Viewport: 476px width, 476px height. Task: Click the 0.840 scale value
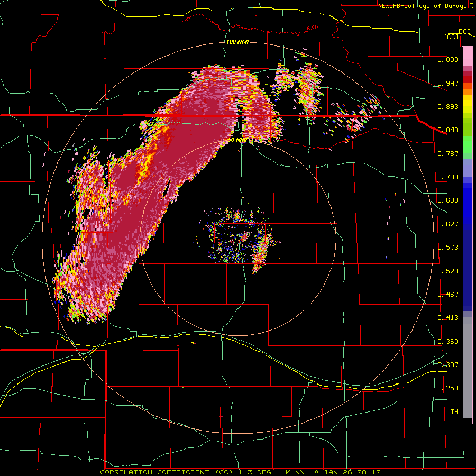click(448, 130)
